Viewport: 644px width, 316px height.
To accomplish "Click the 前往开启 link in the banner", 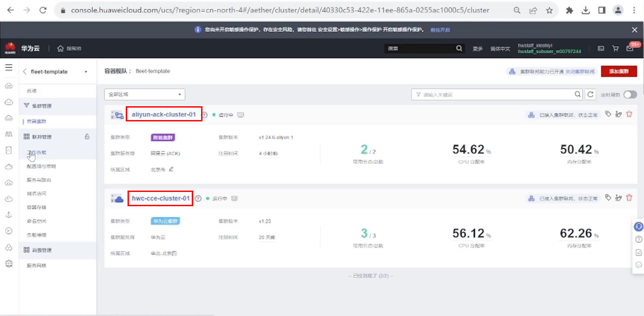I will pos(440,30).
